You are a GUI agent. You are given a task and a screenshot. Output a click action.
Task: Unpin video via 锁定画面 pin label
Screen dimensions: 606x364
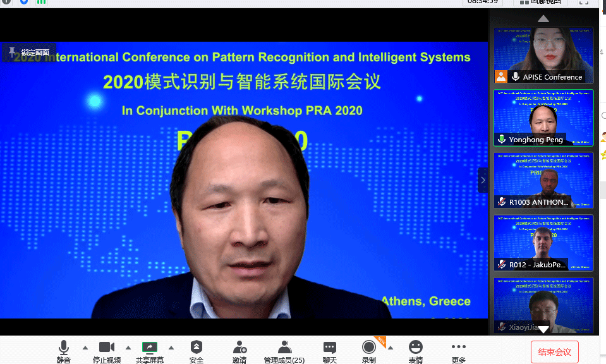point(30,52)
